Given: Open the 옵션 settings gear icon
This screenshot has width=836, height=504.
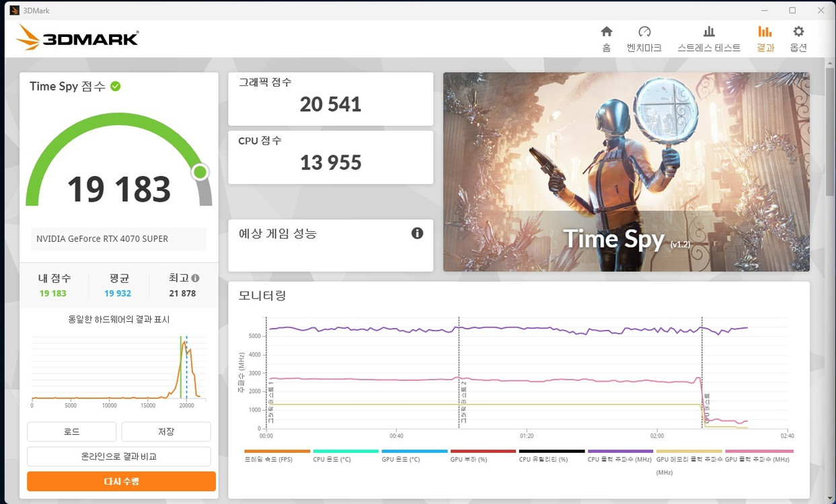Looking at the screenshot, I should [x=798, y=32].
